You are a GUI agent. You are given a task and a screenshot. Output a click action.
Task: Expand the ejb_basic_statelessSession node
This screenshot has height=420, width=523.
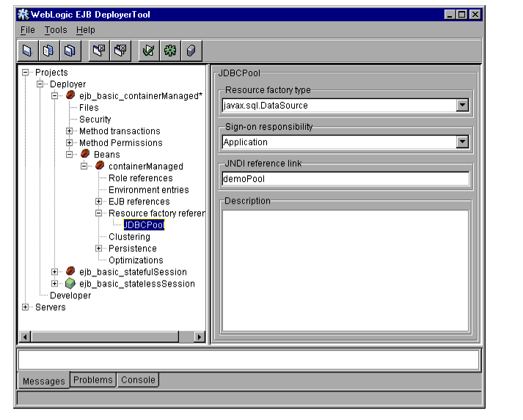[x=54, y=284]
